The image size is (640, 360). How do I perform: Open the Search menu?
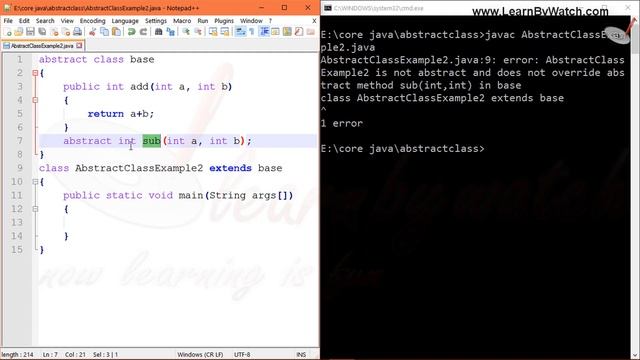[45, 20]
